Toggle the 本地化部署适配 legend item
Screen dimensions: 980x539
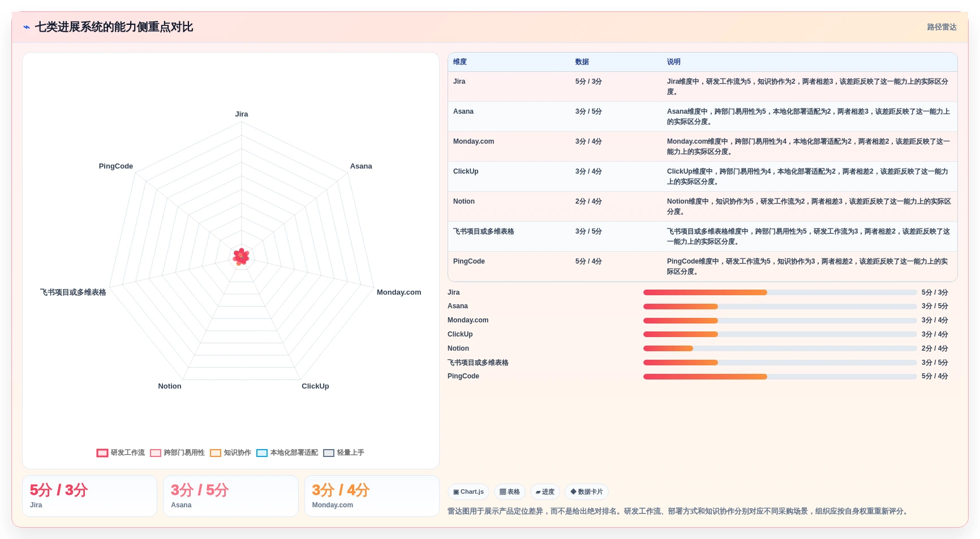point(287,453)
